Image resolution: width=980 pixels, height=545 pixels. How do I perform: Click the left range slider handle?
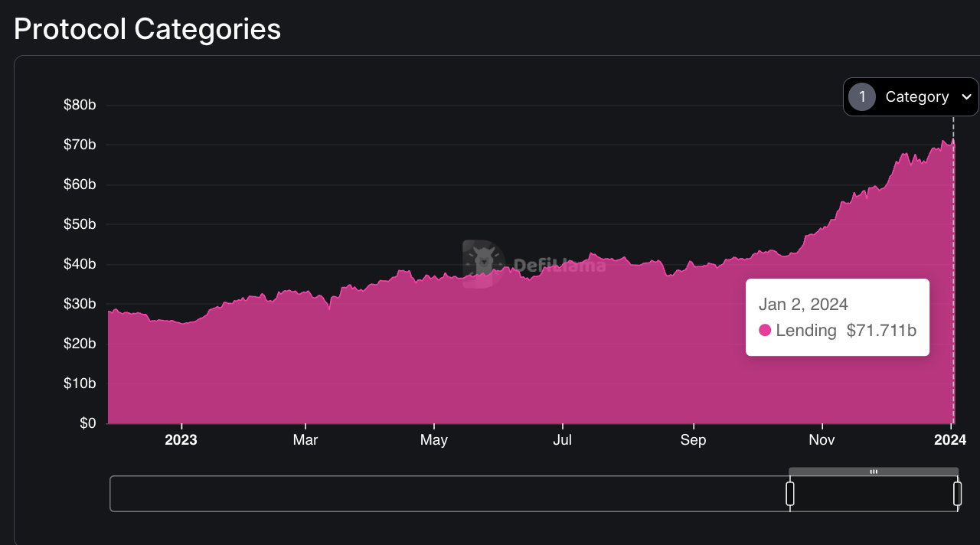(x=790, y=494)
